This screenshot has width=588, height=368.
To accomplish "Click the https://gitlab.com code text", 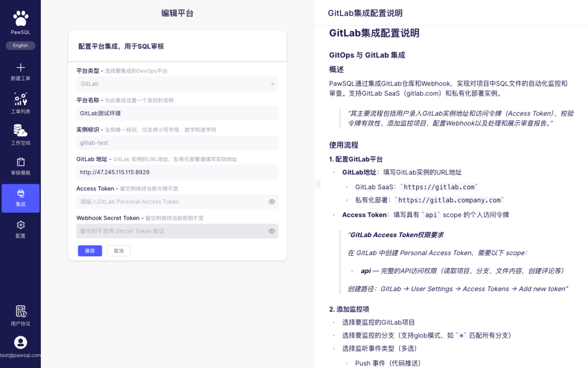I will tap(439, 187).
